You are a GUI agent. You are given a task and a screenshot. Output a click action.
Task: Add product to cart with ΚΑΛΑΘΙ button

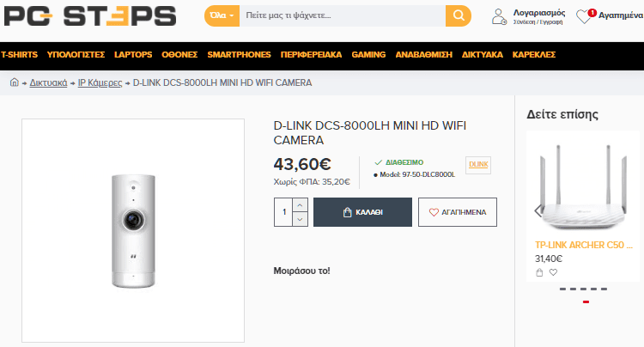click(362, 212)
